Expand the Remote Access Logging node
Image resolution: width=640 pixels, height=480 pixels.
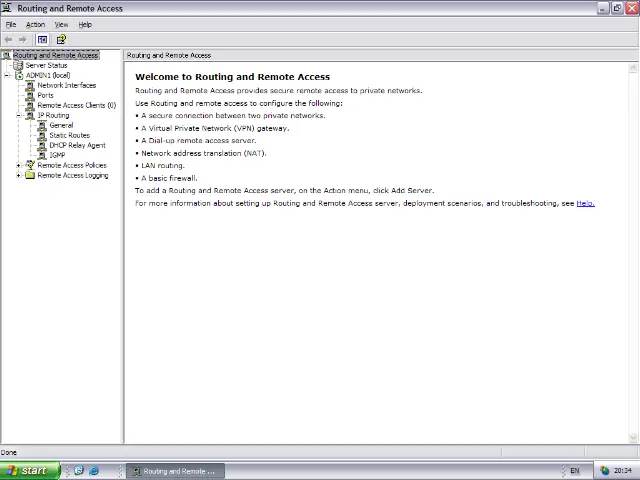[x=18, y=176]
